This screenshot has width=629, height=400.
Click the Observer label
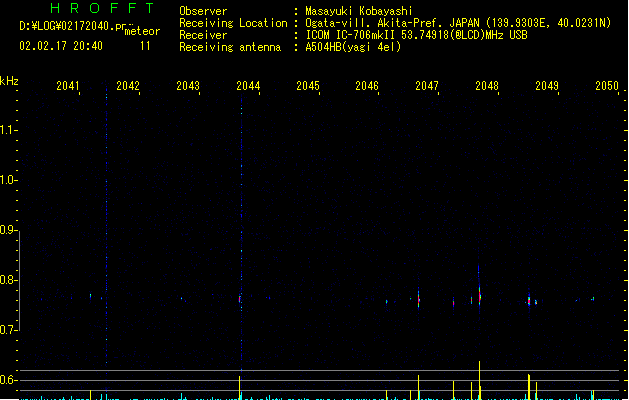[x=203, y=11]
